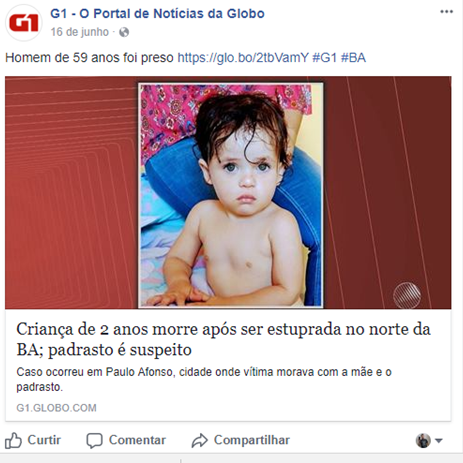463x463 pixels.
Task: Open the headline beginning "Criança de 2 anos"
Action: tap(223, 339)
